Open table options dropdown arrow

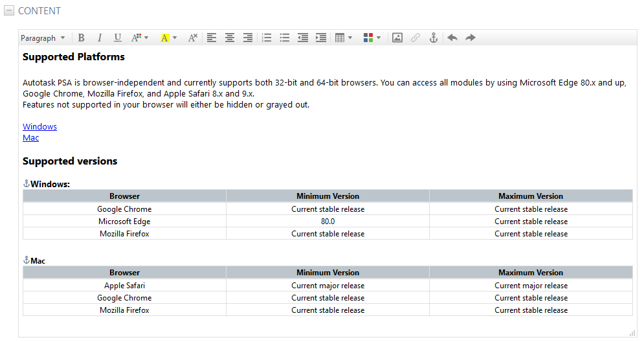[x=350, y=38]
